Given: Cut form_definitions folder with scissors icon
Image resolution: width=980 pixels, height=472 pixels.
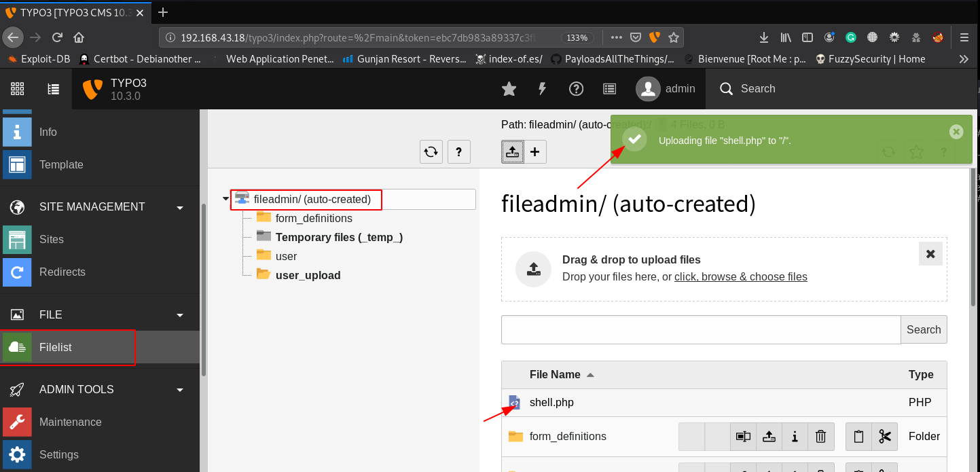Looking at the screenshot, I should [x=884, y=437].
